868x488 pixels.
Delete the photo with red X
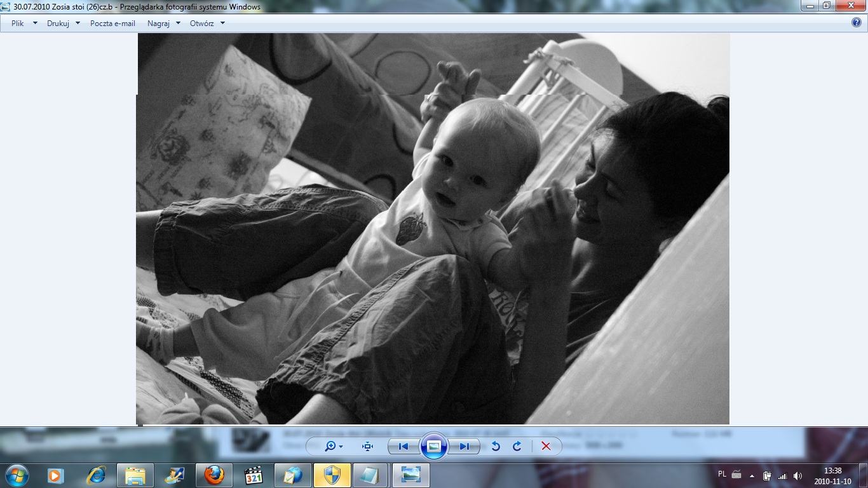click(546, 446)
